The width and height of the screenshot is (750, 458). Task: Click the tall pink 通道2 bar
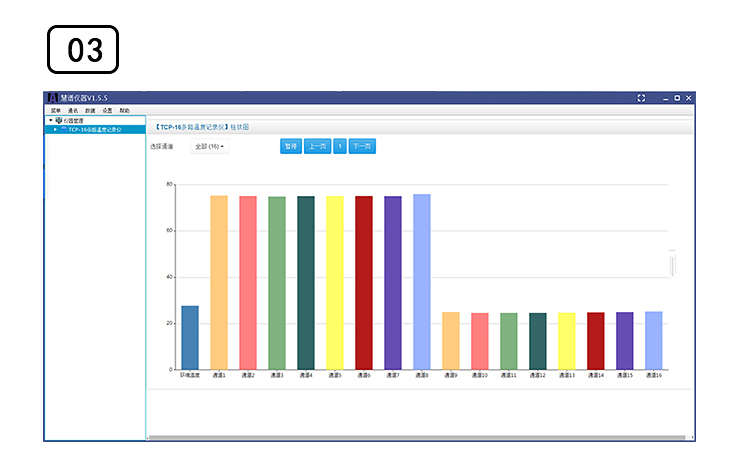click(x=248, y=283)
